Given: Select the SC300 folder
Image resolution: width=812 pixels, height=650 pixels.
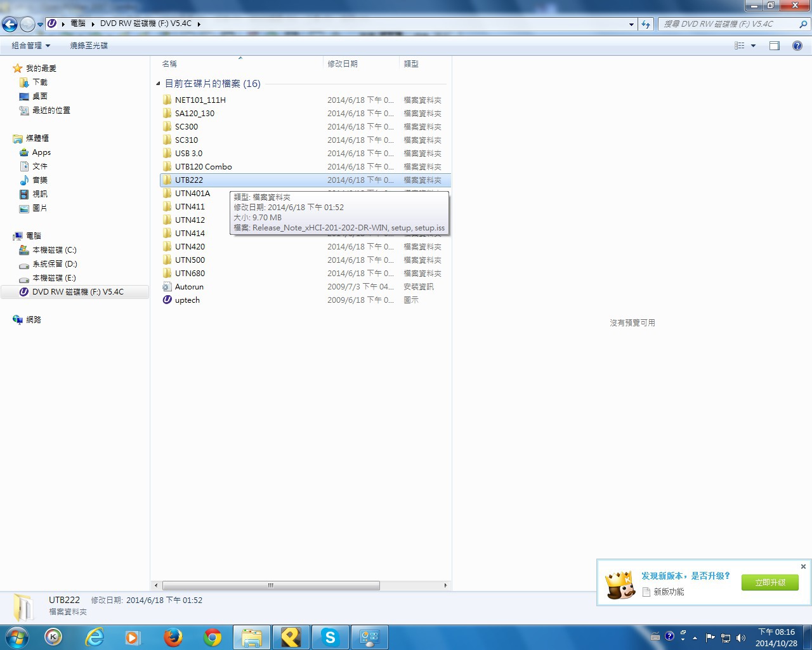Looking at the screenshot, I should [305, 126].
